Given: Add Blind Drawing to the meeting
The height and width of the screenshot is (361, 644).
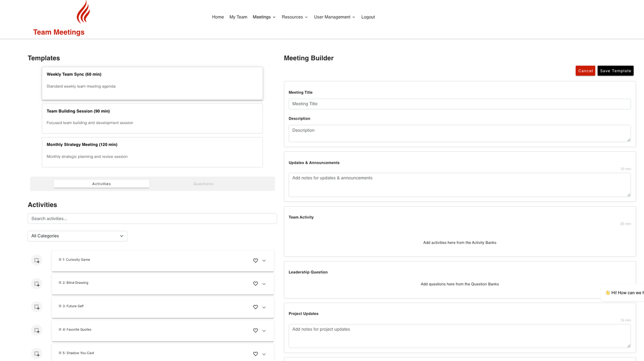Looking at the screenshot, I should [x=37, y=284].
